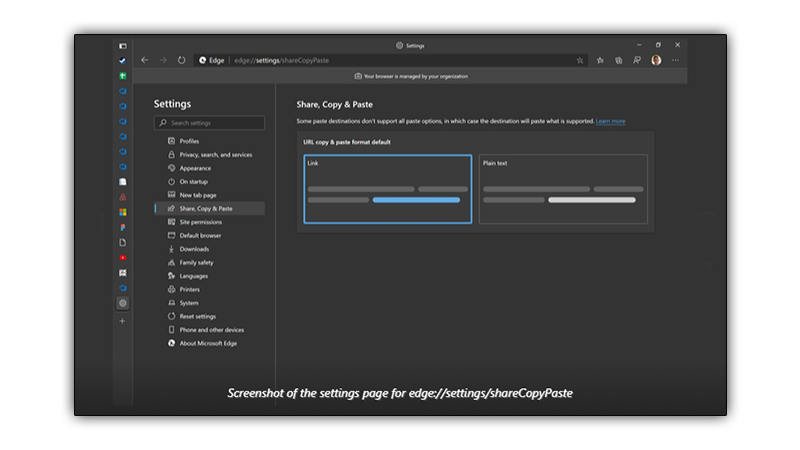This screenshot has height=450, width=800.
Task: Add this page to favorites with star icon
Action: point(580,60)
